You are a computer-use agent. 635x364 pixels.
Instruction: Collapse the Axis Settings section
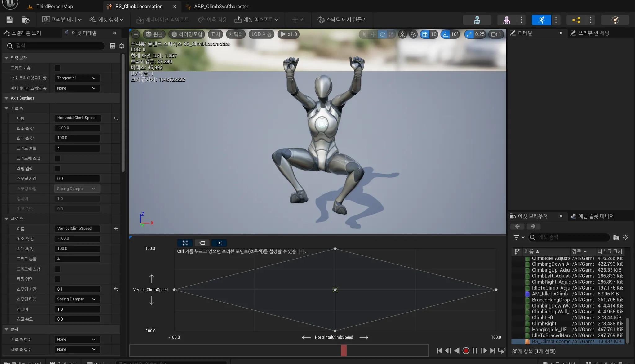[x=7, y=98]
